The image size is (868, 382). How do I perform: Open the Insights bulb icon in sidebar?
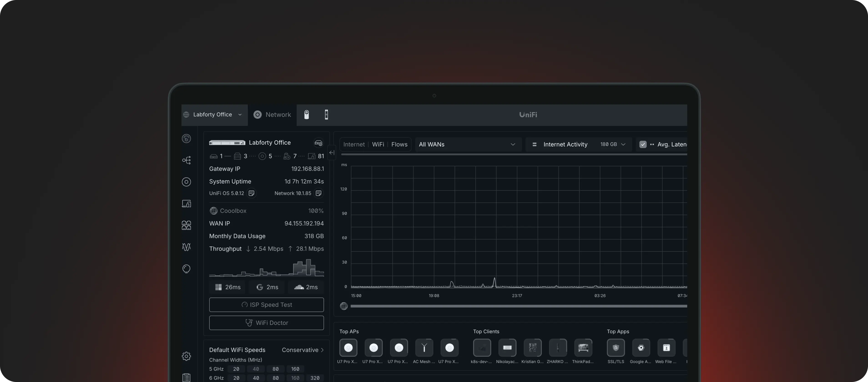tap(186, 269)
